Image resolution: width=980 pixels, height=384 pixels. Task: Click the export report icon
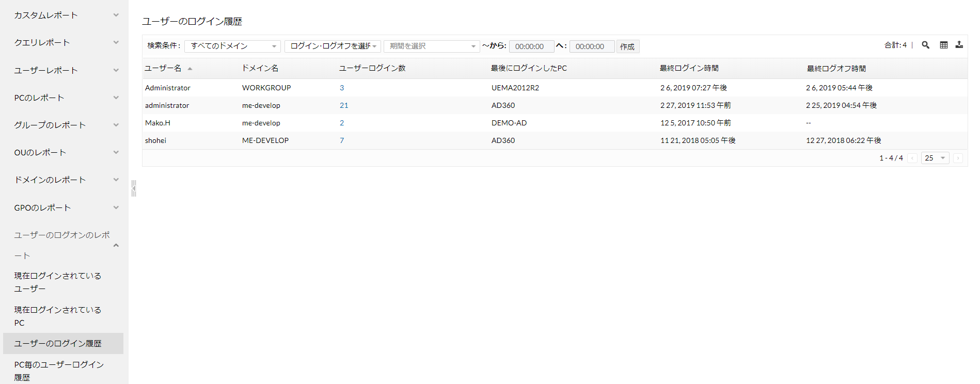[959, 45]
